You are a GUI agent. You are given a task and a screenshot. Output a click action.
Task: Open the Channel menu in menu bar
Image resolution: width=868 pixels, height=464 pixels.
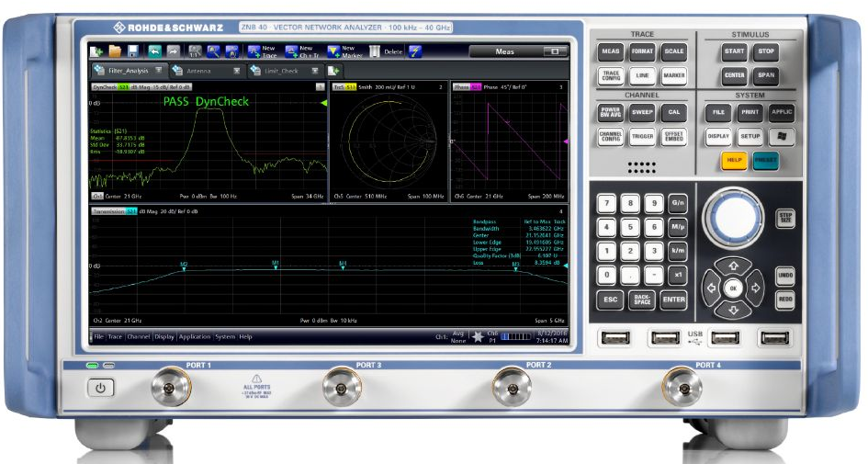(x=139, y=337)
